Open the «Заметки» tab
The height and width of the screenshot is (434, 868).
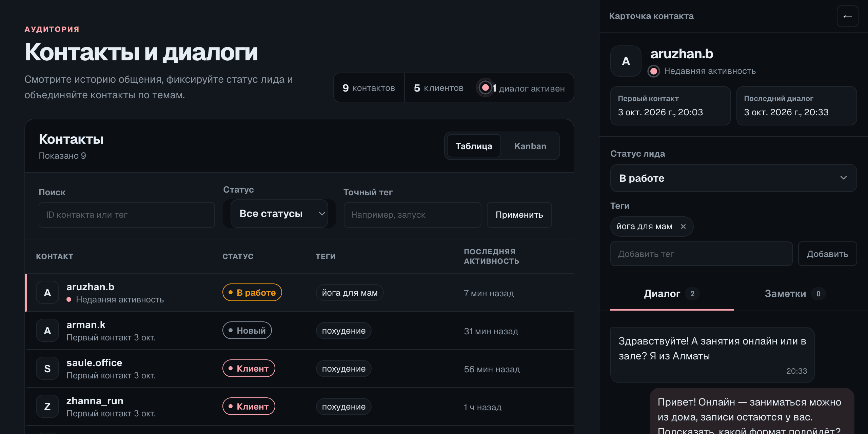[795, 294]
